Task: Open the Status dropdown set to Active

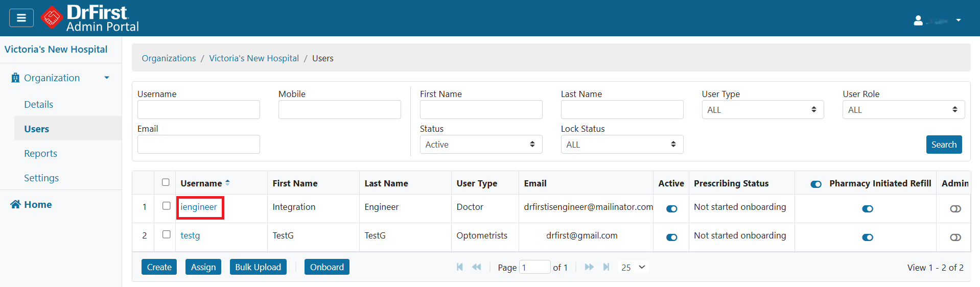Action: (480, 145)
